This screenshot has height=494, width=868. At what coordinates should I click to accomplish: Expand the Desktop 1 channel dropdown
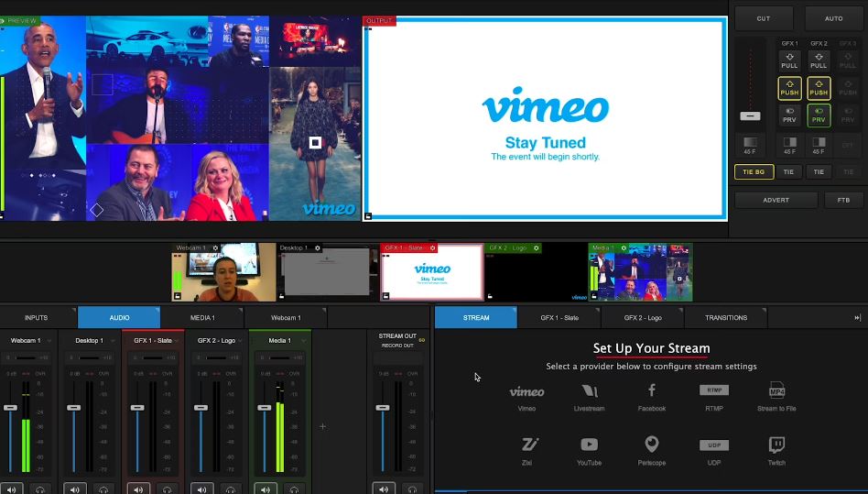(111, 341)
